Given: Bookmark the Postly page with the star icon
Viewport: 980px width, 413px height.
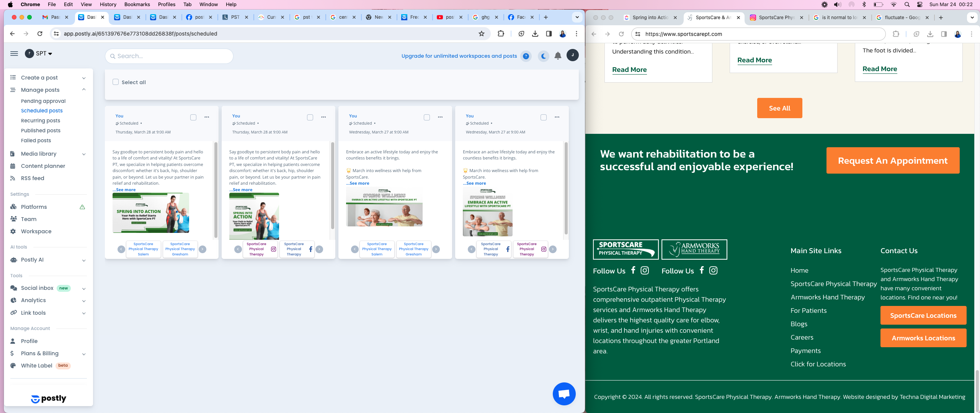Looking at the screenshot, I should click(x=482, y=34).
